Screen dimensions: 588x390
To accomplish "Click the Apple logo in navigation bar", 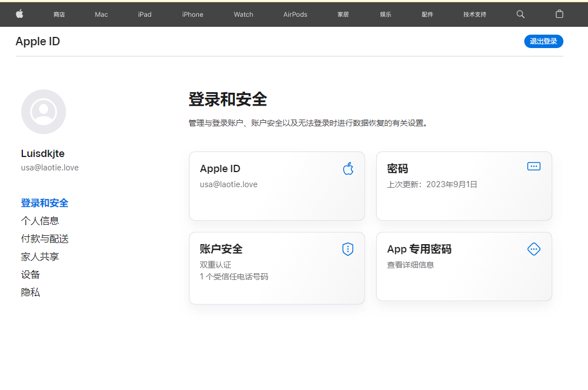I will coord(20,14).
